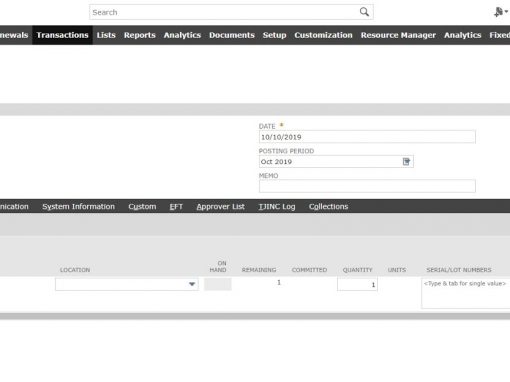Click the Quantity field with value 1

[x=357, y=284]
